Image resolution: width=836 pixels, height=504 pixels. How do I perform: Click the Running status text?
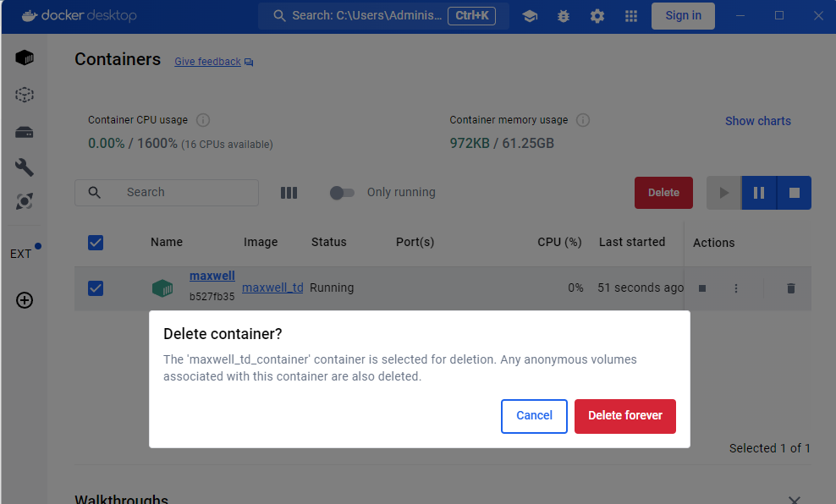[332, 288]
